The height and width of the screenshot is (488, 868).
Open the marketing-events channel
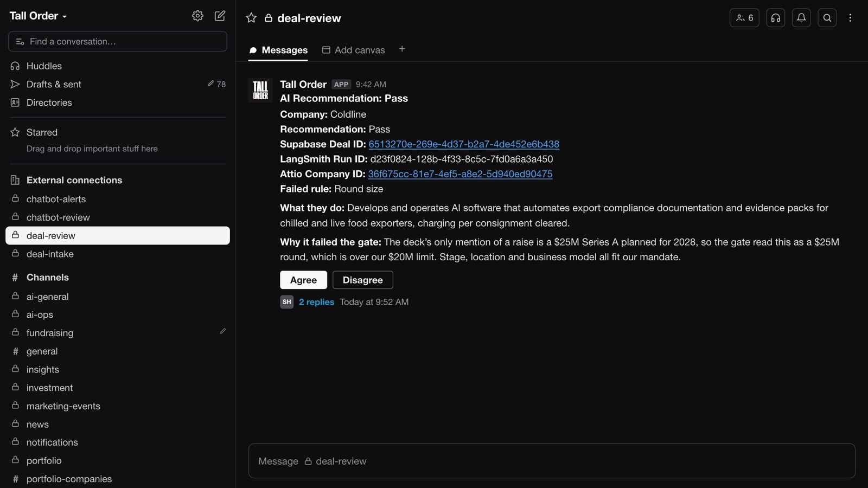(118, 406)
